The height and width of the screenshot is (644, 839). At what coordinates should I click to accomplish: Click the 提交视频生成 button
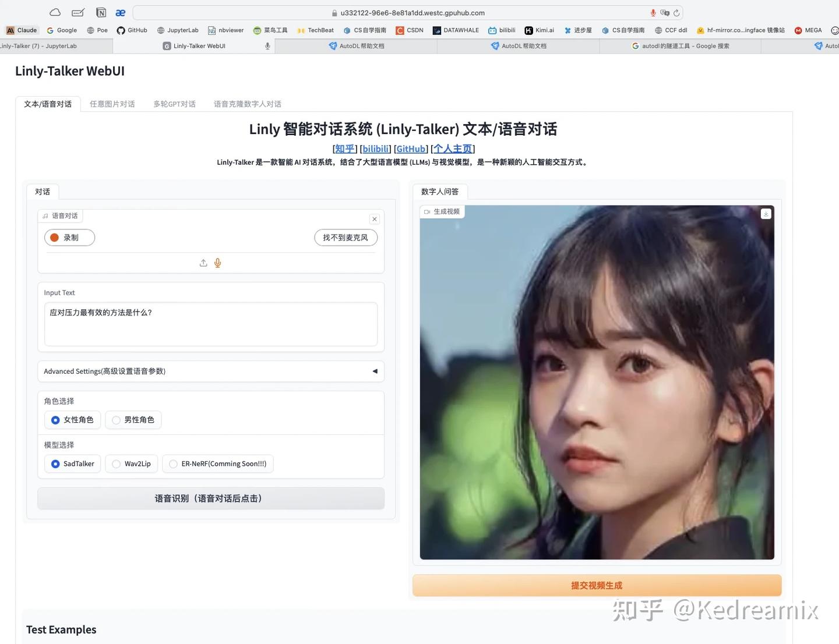coord(596,585)
